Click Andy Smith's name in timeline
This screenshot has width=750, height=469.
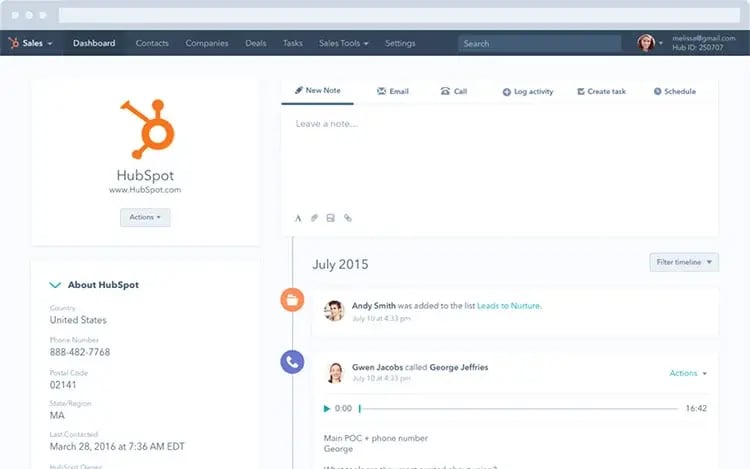tap(374, 305)
